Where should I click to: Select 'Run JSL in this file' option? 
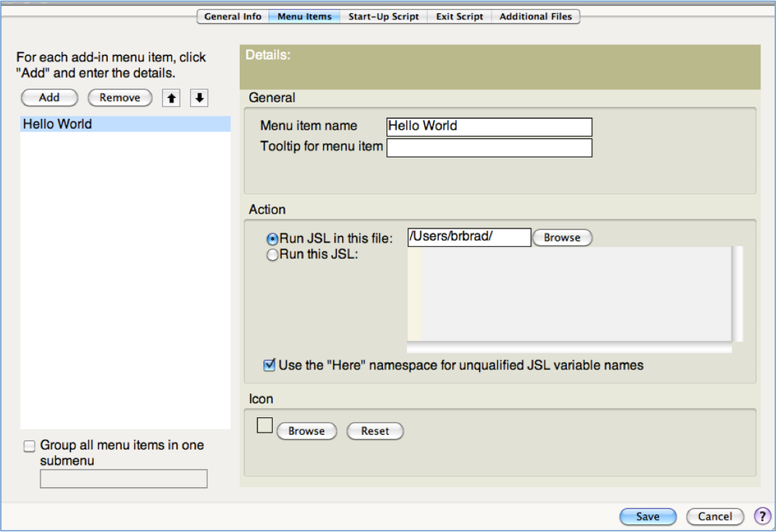click(272, 239)
